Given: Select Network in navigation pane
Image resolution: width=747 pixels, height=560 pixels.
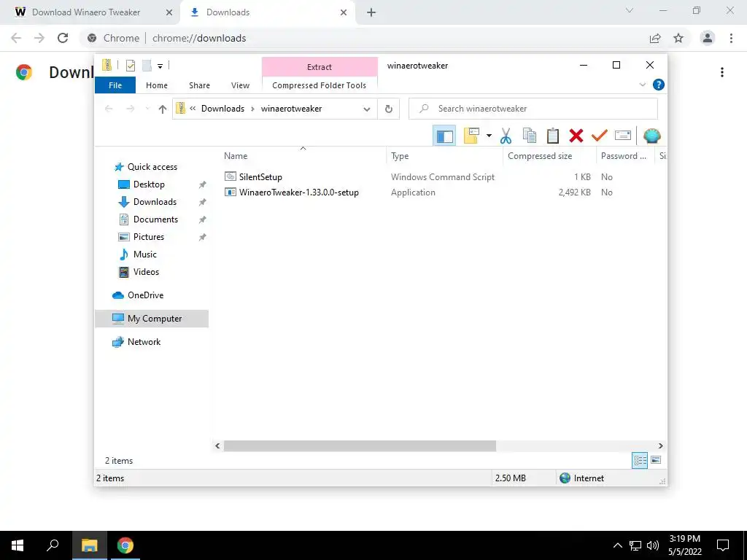Looking at the screenshot, I should (144, 342).
